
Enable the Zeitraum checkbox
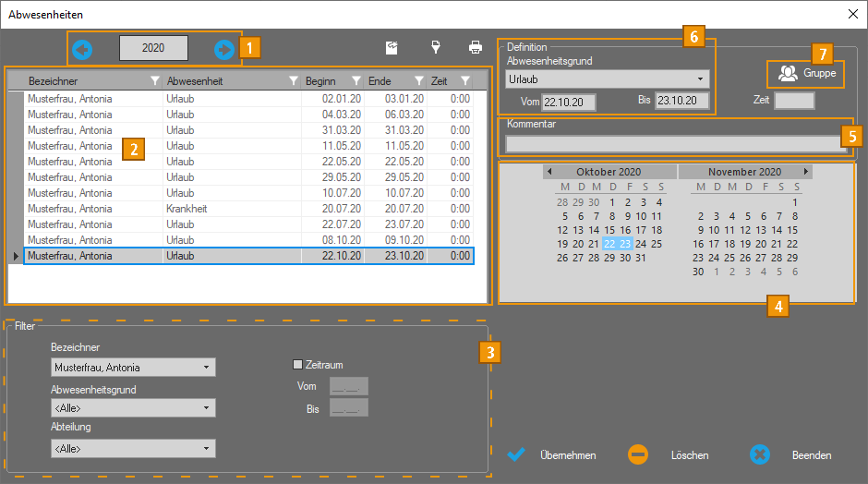click(x=297, y=365)
